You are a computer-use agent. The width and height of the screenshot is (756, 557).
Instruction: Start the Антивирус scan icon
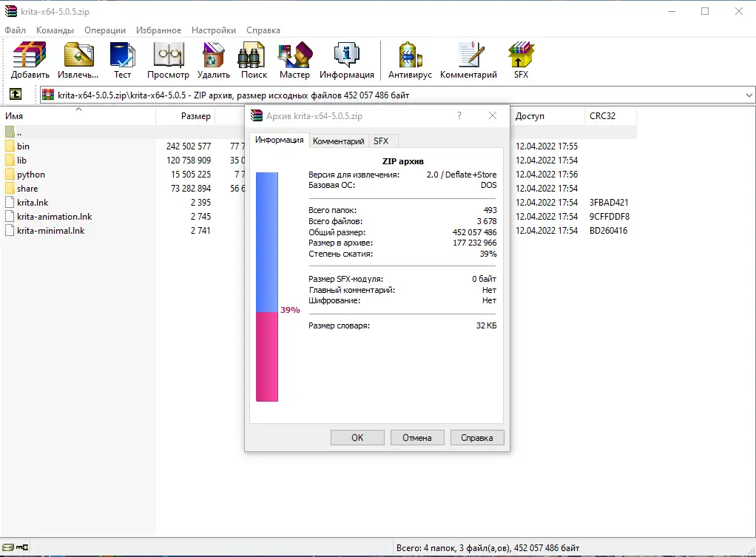pyautogui.click(x=410, y=54)
